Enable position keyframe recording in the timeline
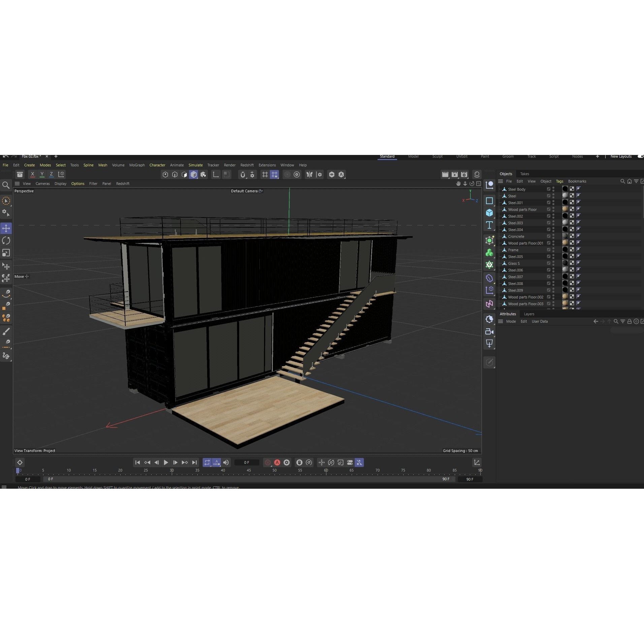Image resolution: width=644 pixels, height=644 pixels. pos(322,462)
